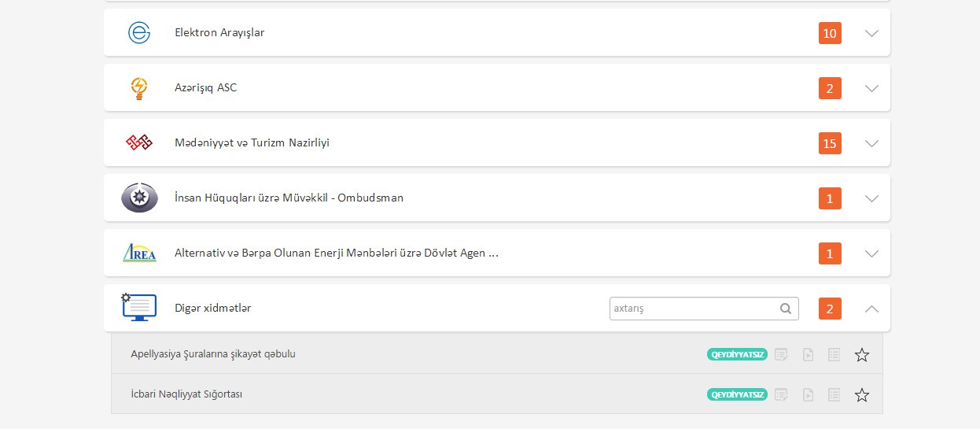Click form-edit icon in İcbari Nəqliyyat Sığortası row
The image size is (980, 429).
pyautogui.click(x=781, y=394)
